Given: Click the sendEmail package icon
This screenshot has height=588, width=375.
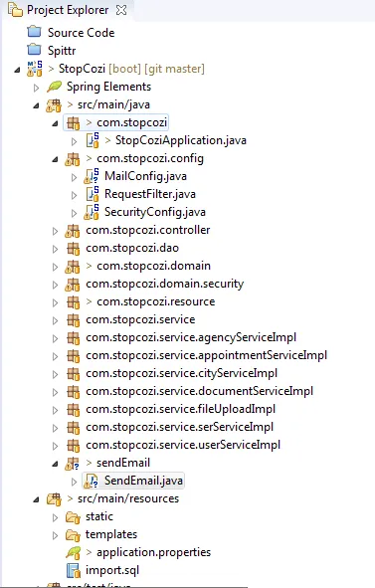Looking at the screenshot, I should pos(72,464).
